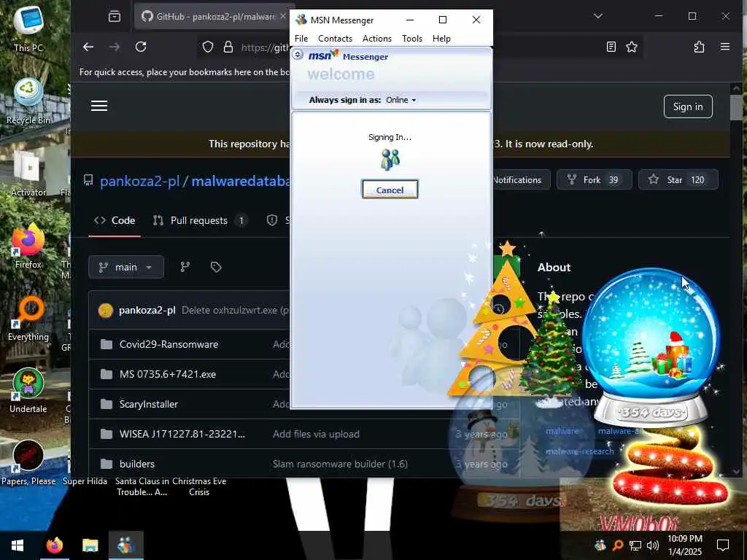Star the repository with Star 120 button
This screenshot has height=560, width=747.
[x=678, y=180]
